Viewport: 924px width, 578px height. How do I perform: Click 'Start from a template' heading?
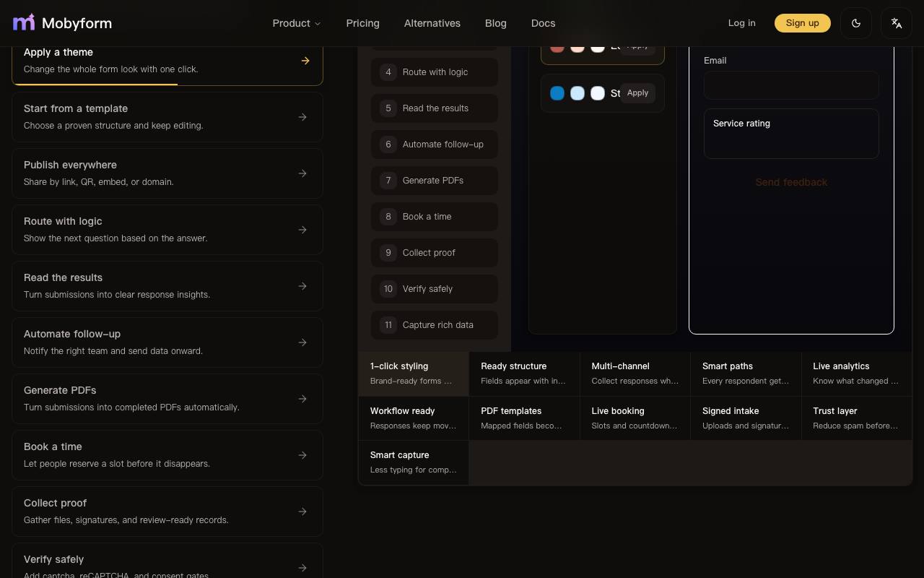click(76, 108)
